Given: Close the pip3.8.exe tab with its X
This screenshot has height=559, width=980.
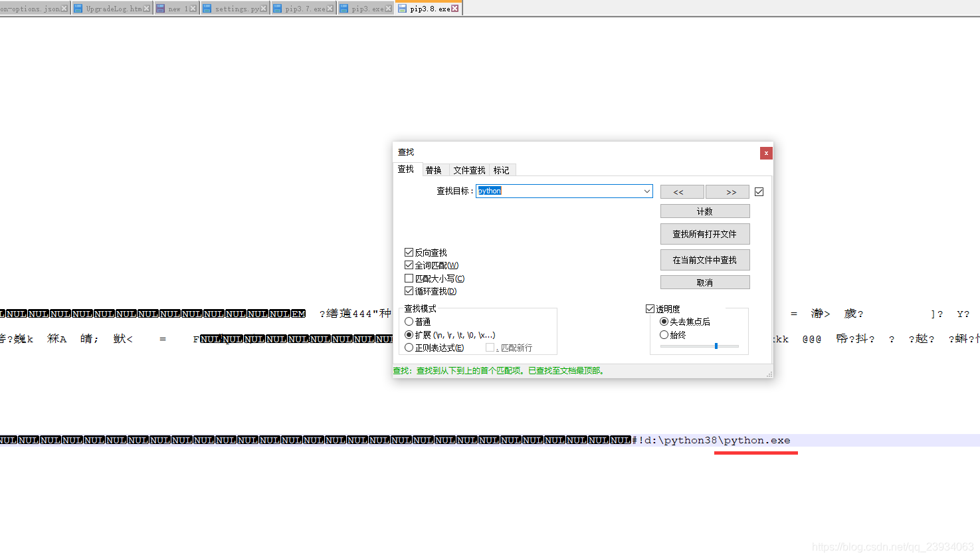Looking at the screenshot, I should [x=455, y=9].
